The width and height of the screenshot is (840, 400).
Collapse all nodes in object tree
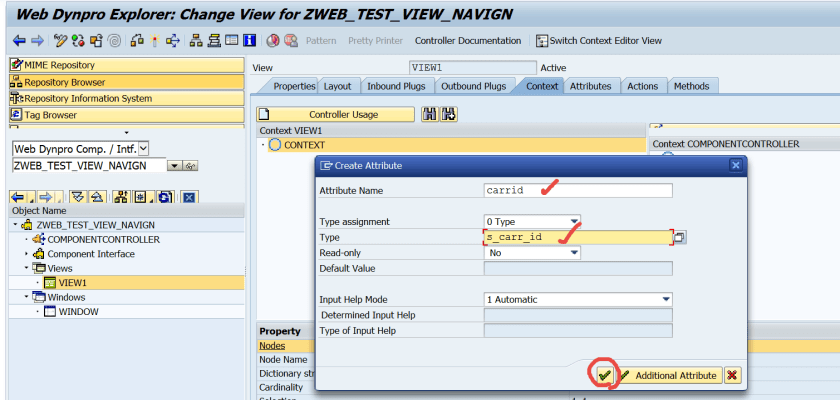tap(98, 198)
